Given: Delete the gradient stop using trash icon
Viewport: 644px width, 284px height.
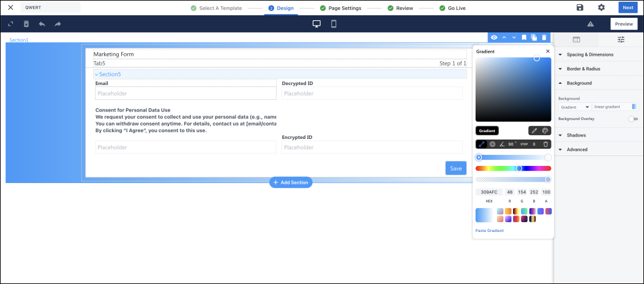Looking at the screenshot, I should 545,144.
